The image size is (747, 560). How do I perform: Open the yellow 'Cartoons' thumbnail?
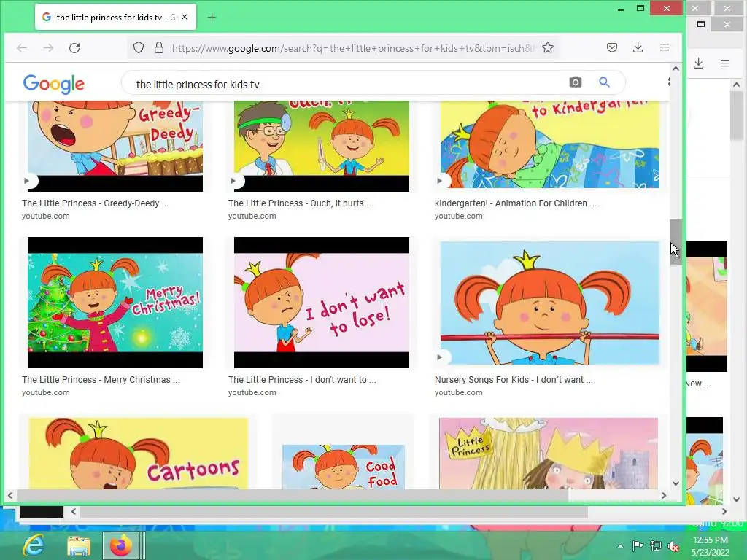pos(139,454)
